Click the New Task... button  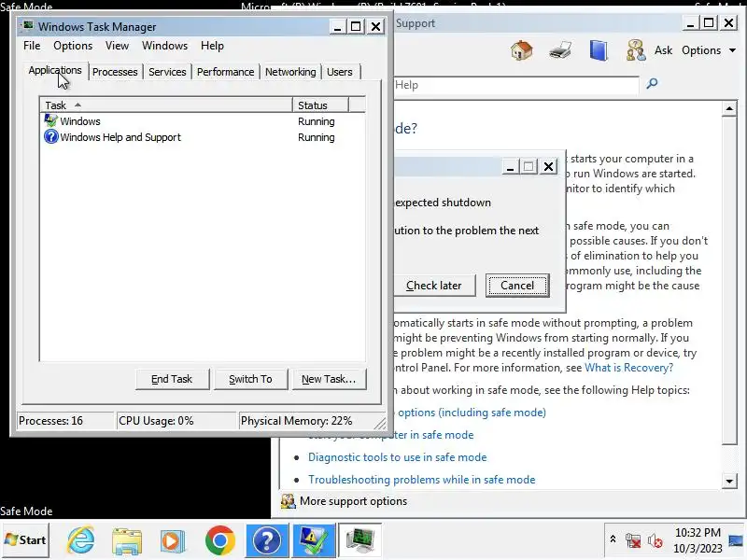pyautogui.click(x=329, y=379)
